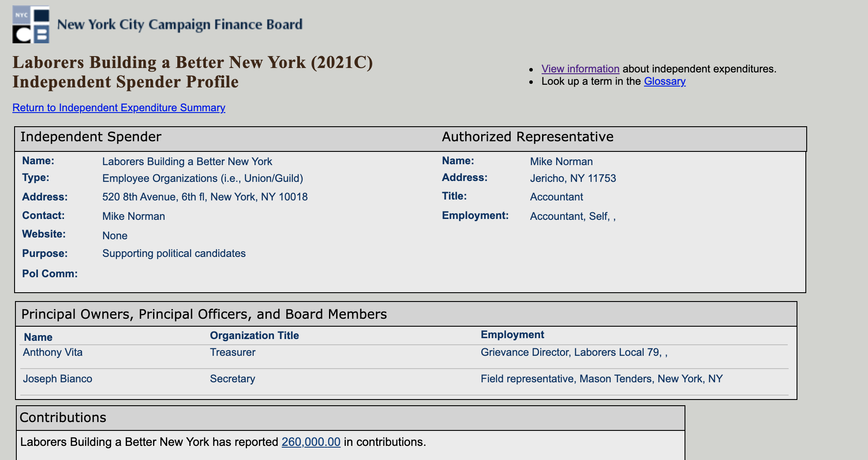Select representative address 'Jericho, NY 11753'
868x460 pixels.
coord(573,178)
